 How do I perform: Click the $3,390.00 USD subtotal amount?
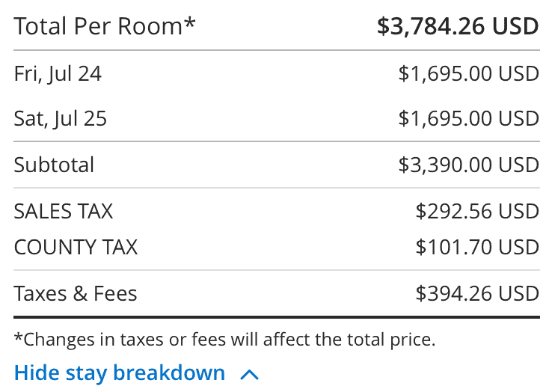pos(468,165)
